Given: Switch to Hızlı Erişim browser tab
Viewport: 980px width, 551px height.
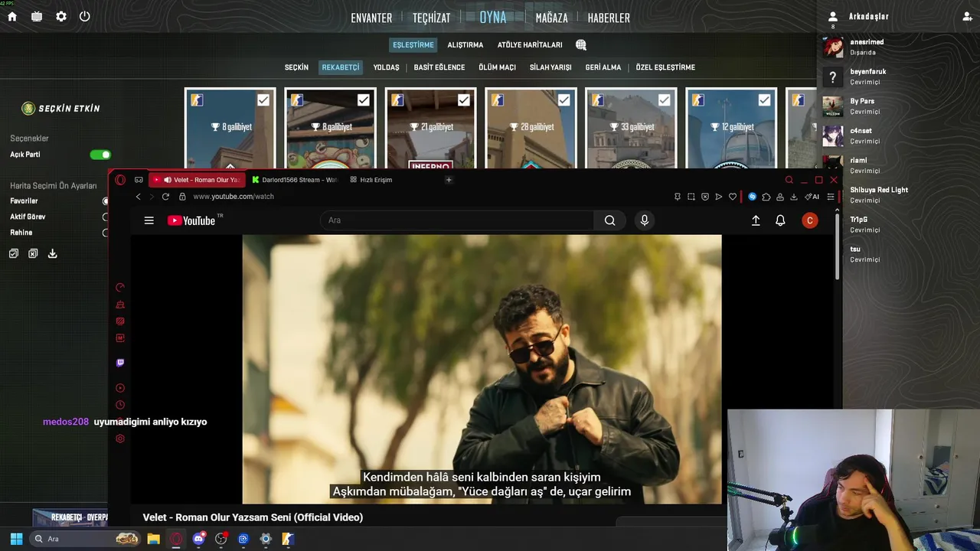Looking at the screenshot, I should click(x=371, y=180).
